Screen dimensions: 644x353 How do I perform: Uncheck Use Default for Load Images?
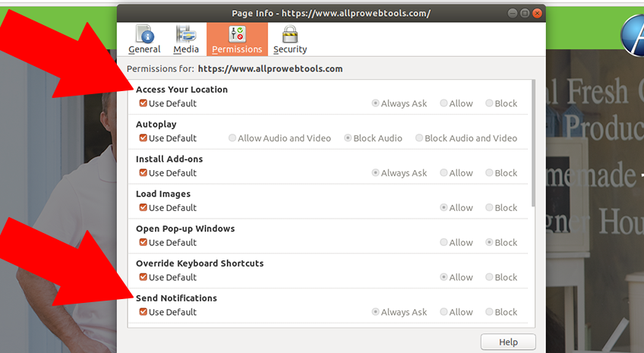(x=143, y=208)
